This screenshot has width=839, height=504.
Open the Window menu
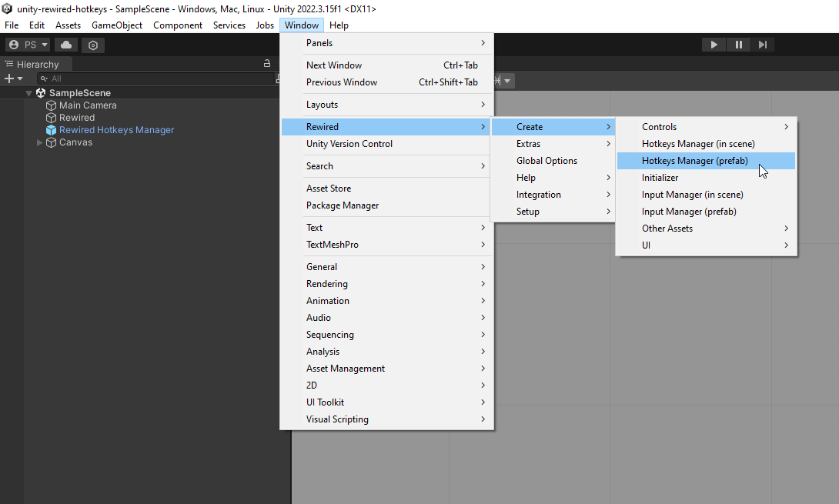(301, 25)
